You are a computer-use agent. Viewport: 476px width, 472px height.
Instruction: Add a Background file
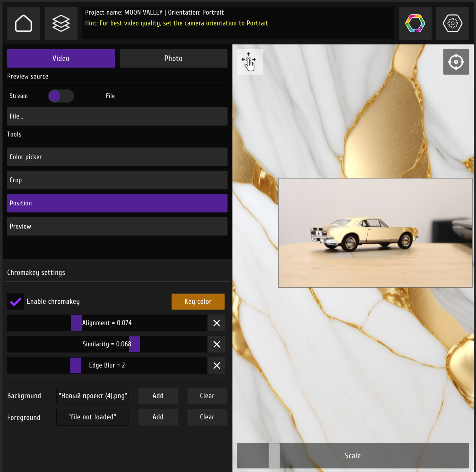158,396
